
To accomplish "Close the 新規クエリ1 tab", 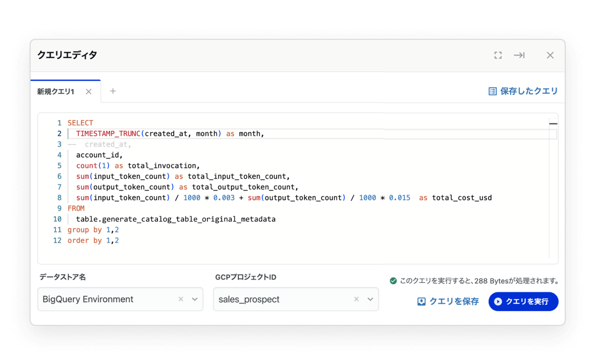I will pyautogui.click(x=89, y=92).
